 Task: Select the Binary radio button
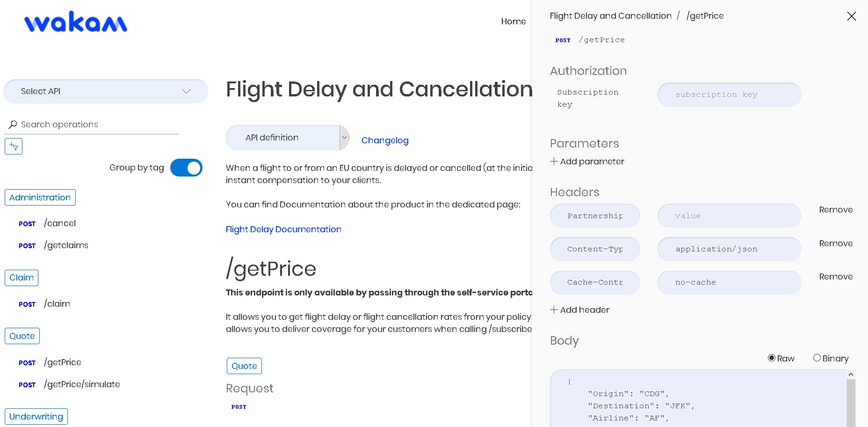pyautogui.click(x=817, y=358)
